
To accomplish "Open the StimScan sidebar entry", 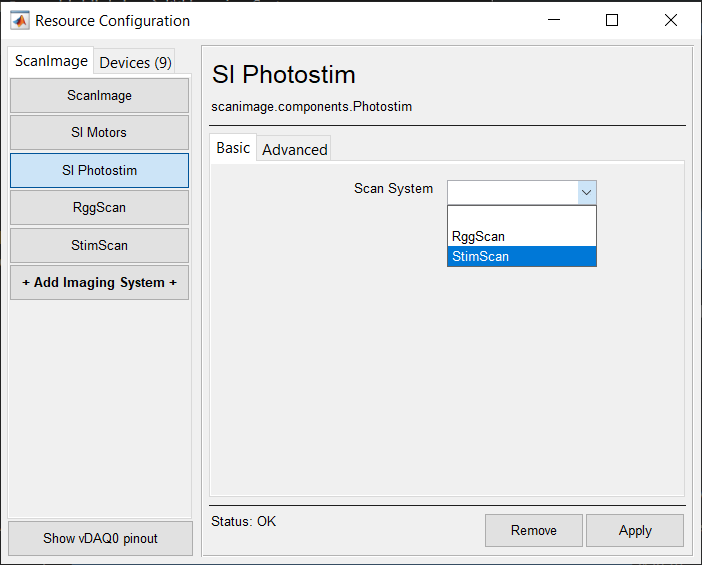I will click(99, 245).
